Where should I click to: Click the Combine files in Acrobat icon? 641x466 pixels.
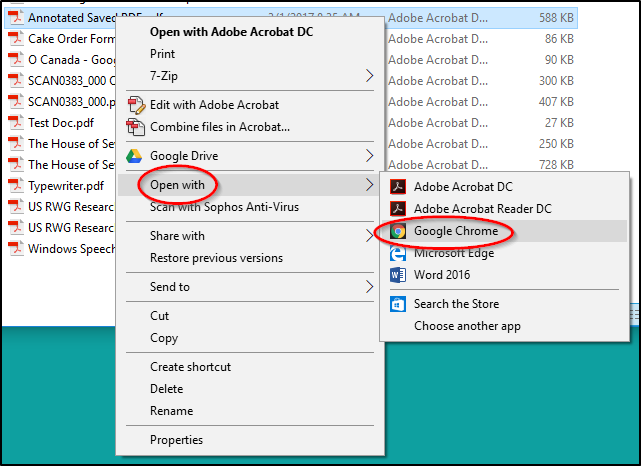click(x=135, y=127)
